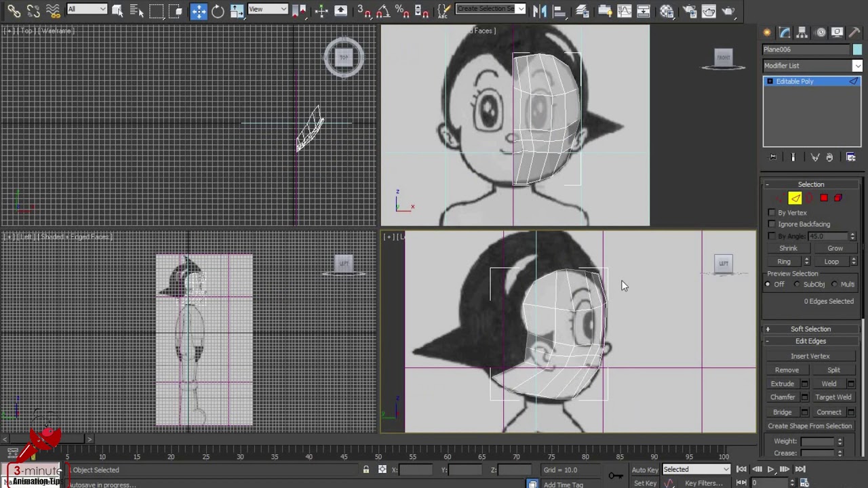The height and width of the screenshot is (488, 868).
Task: Open the Layer Manager icon
Action: point(582,11)
